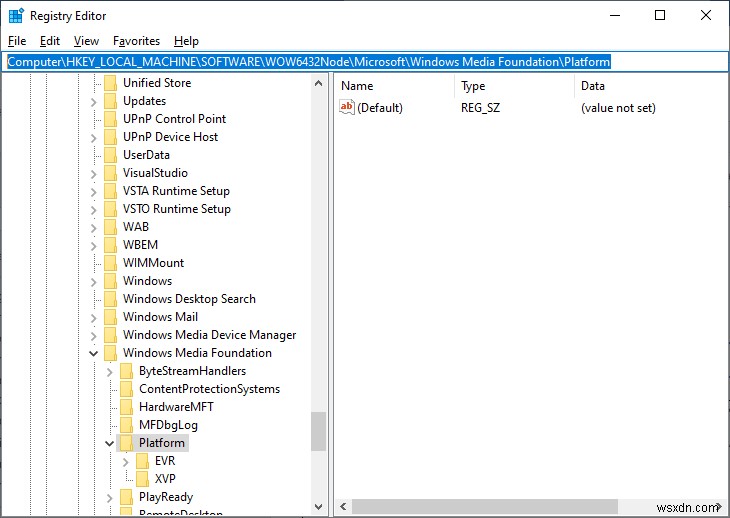Click the HardwareMFT folder icon
The height and width of the screenshot is (518, 730).
pos(126,407)
